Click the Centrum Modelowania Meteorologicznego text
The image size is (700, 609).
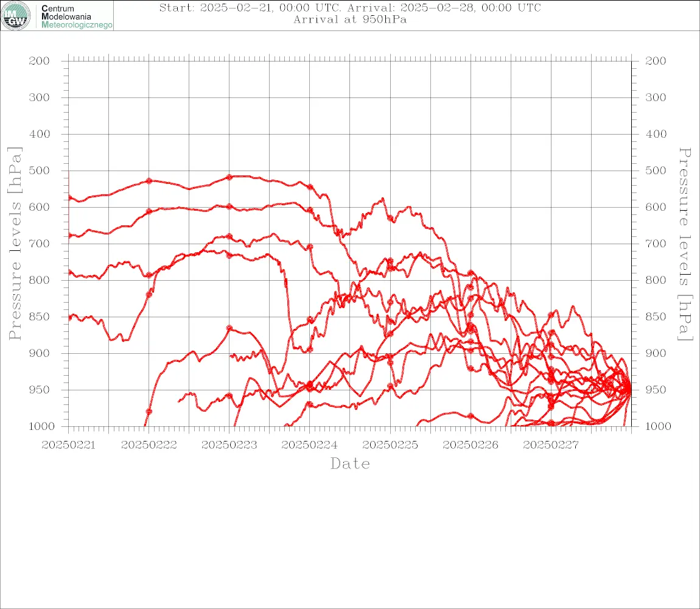[76, 16]
